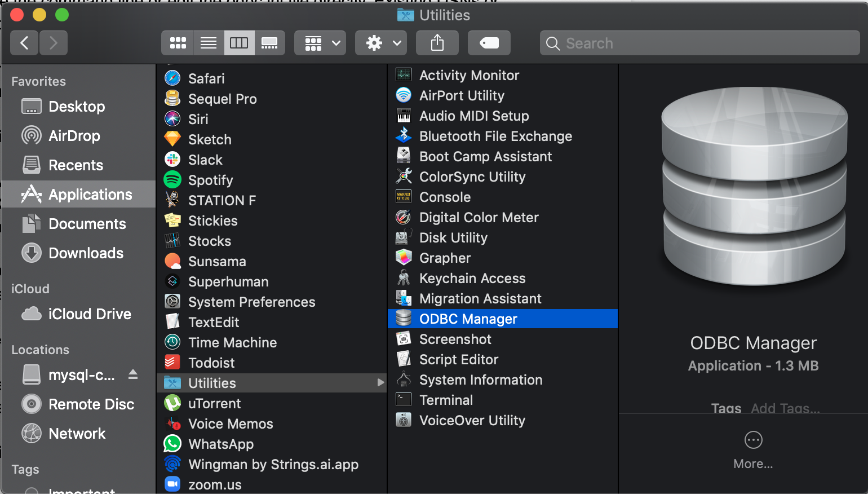
Task: Select Keychain Access in Utilities
Action: point(503,278)
